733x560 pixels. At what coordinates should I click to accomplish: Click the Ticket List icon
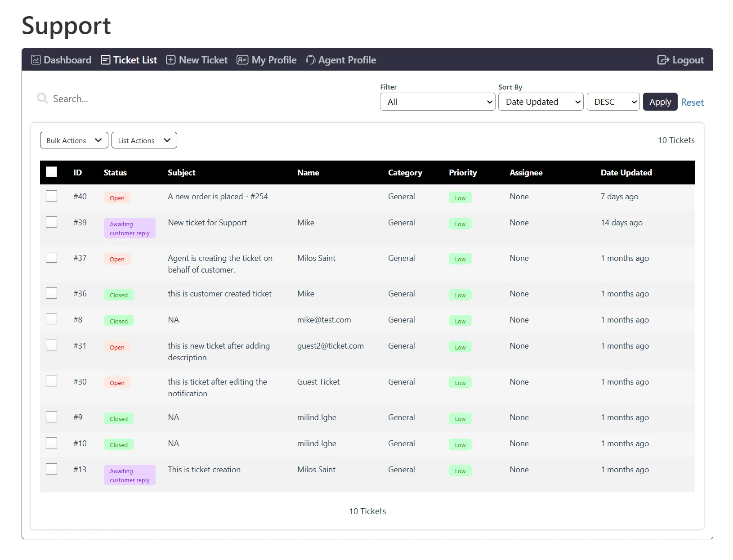105,60
